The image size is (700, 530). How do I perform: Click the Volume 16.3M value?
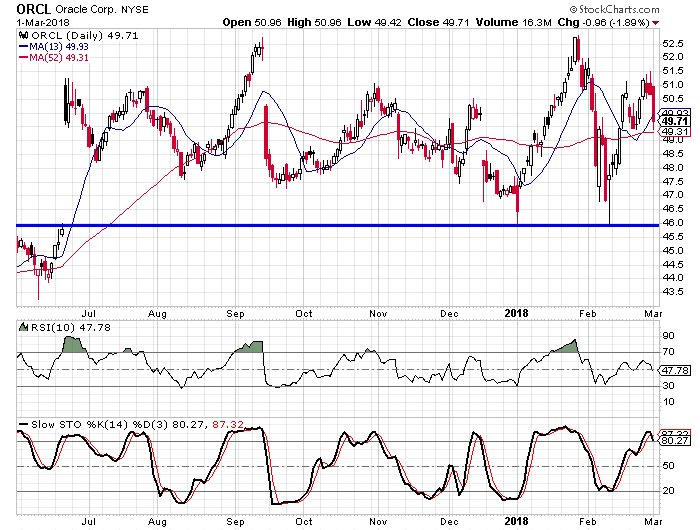pos(514,22)
